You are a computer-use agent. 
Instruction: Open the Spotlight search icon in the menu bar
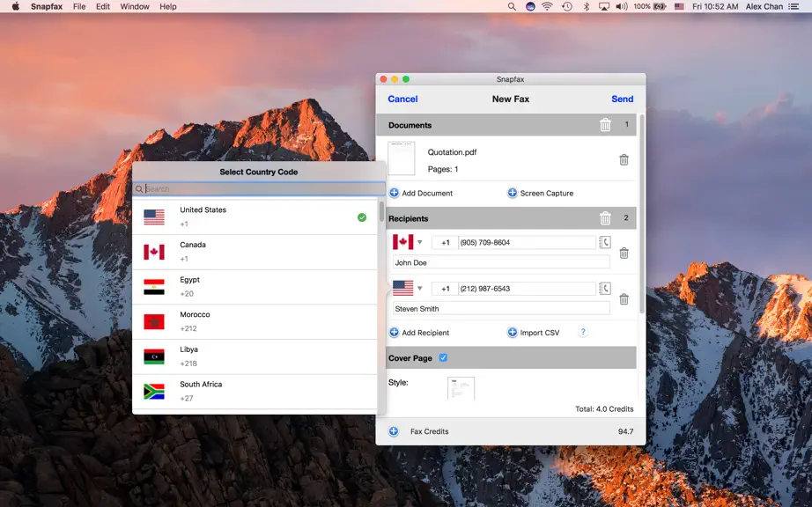click(512, 6)
